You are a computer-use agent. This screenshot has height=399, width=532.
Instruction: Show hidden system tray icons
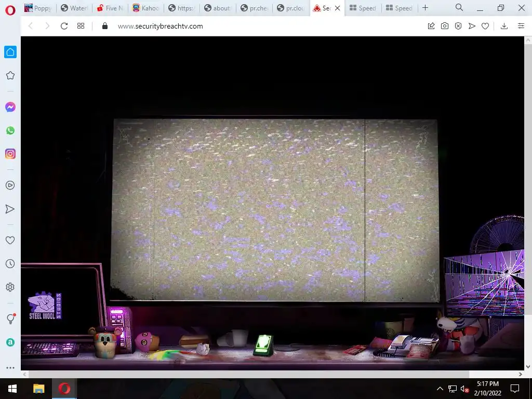[440, 389]
